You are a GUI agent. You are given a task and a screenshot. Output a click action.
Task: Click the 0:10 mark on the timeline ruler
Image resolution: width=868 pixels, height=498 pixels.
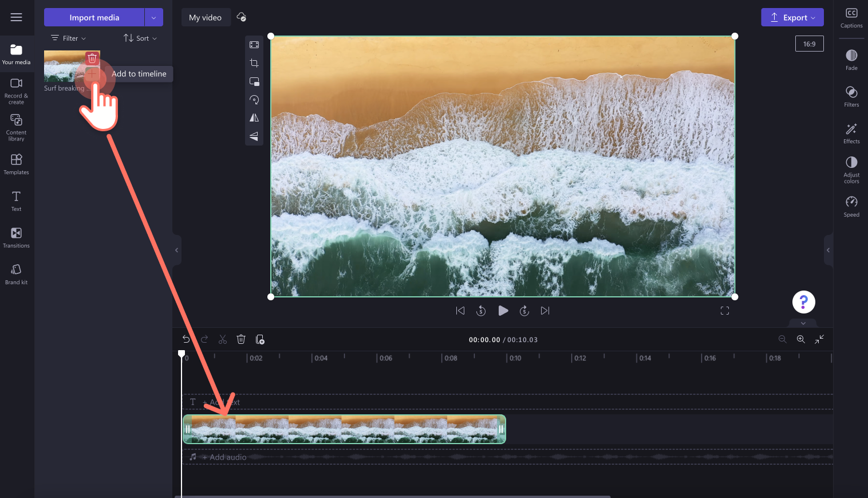[x=515, y=358]
